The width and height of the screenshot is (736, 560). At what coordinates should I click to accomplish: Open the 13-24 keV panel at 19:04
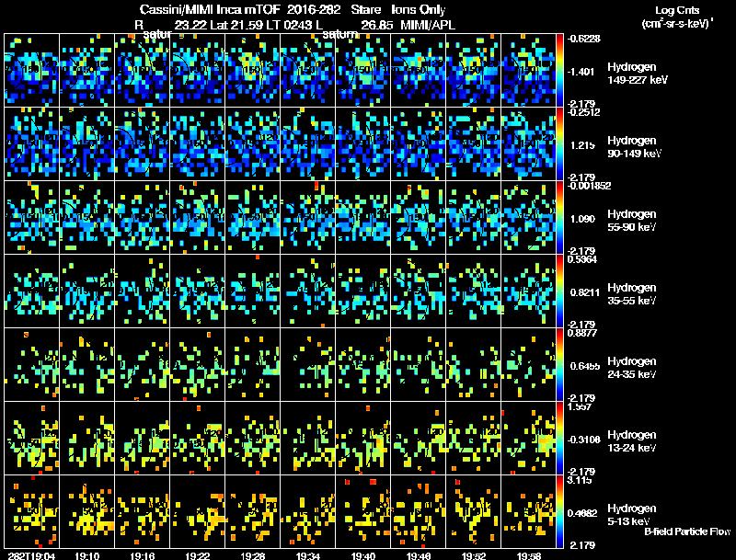pos(31,438)
